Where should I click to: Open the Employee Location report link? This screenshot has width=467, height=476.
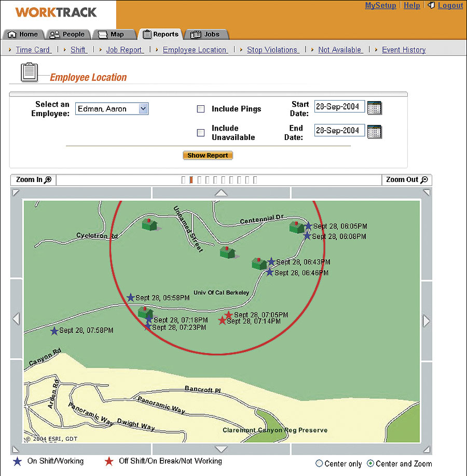[x=195, y=49]
